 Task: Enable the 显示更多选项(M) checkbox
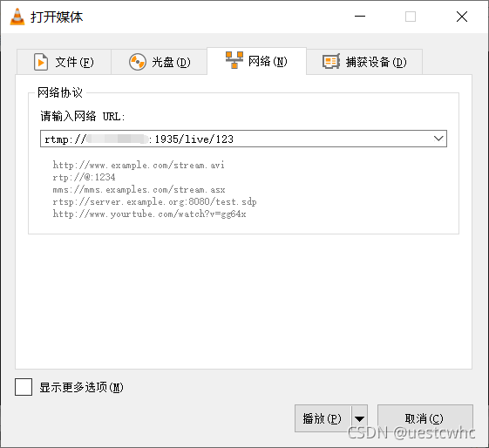click(24, 387)
